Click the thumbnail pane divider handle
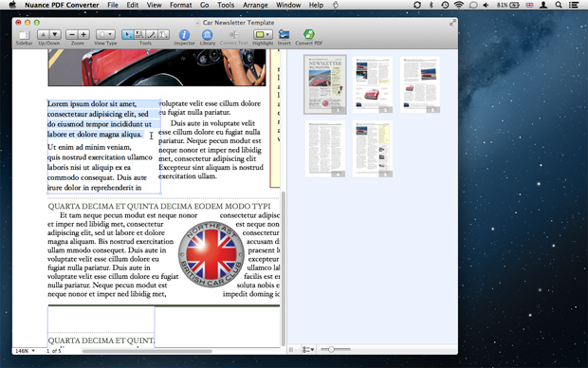Viewport: 588px width, 368px height. (291, 349)
